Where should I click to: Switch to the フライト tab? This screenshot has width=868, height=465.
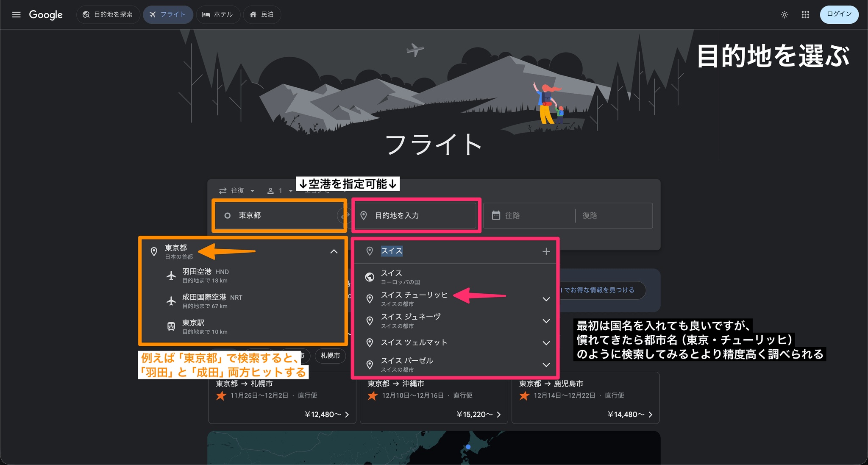pyautogui.click(x=168, y=14)
